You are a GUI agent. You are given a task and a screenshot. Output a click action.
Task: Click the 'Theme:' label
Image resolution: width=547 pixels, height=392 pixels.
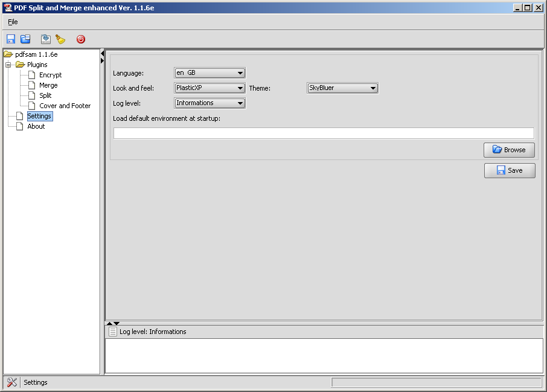click(x=260, y=88)
